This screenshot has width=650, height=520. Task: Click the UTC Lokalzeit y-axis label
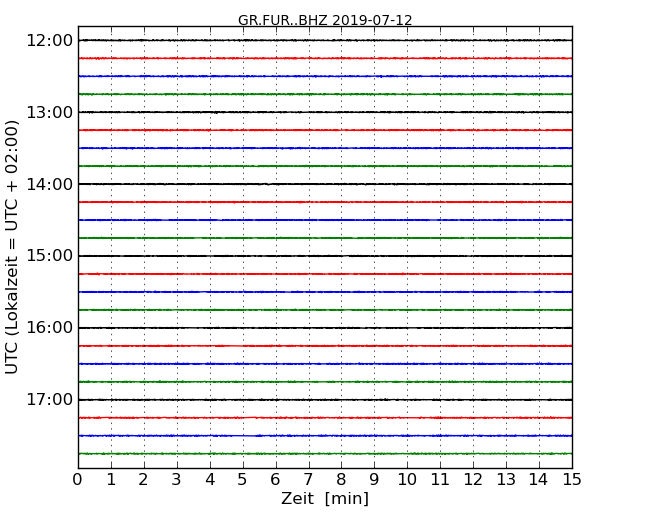[12, 247]
